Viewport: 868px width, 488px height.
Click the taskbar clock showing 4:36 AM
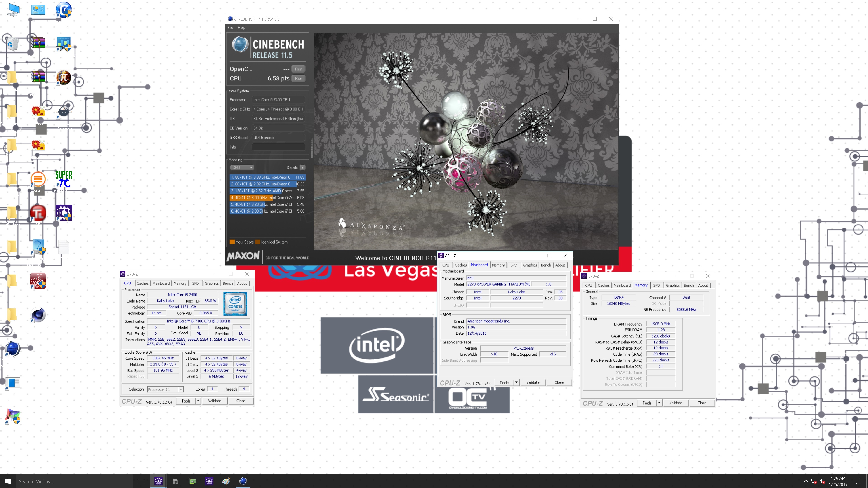[x=838, y=481]
